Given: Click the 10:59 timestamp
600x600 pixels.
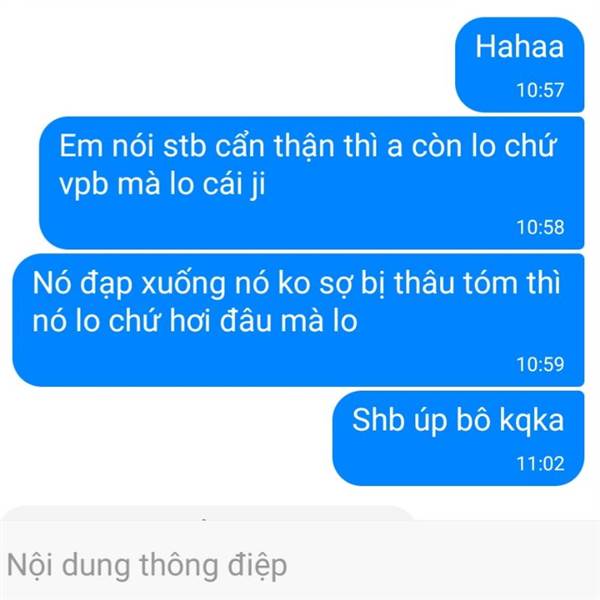Looking at the screenshot, I should (540, 364).
